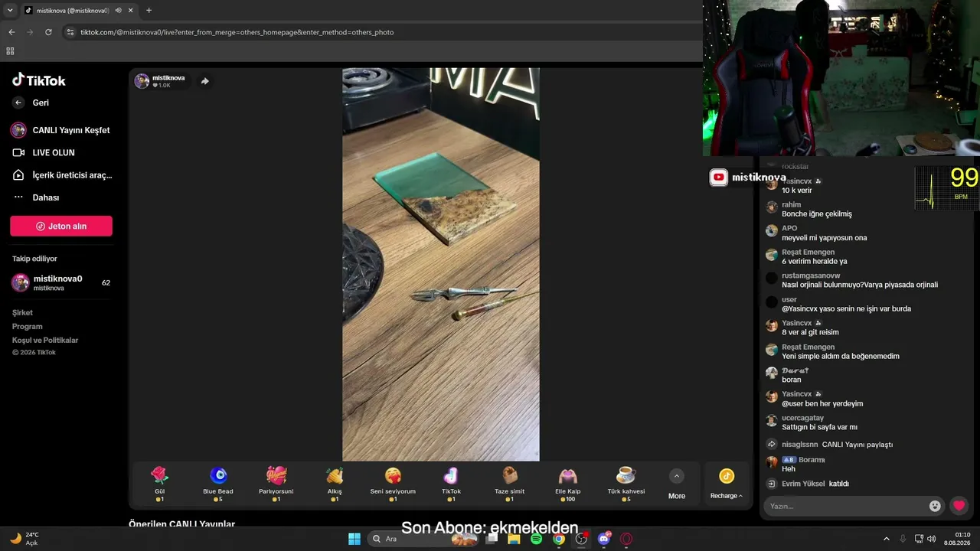Open mistiknova streamer profile avatar
The width and height of the screenshot is (980, 551).
[x=142, y=81]
